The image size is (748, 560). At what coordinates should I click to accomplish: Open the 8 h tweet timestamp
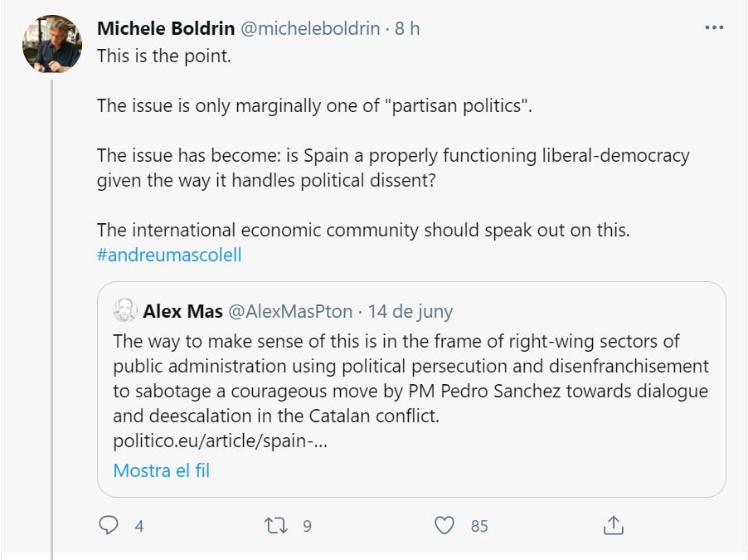pos(407,28)
